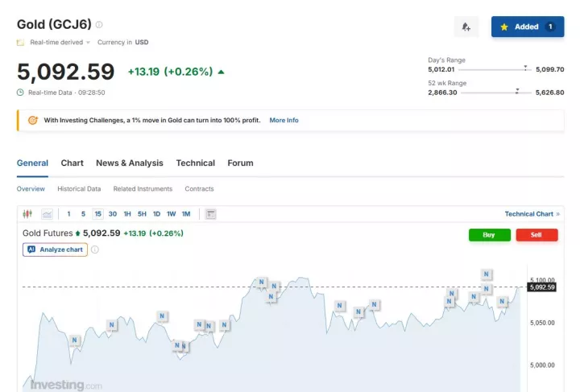The width and height of the screenshot is (580, 392).
Task: Click the 52 wk Range slider marker
Action: (517, 90)
